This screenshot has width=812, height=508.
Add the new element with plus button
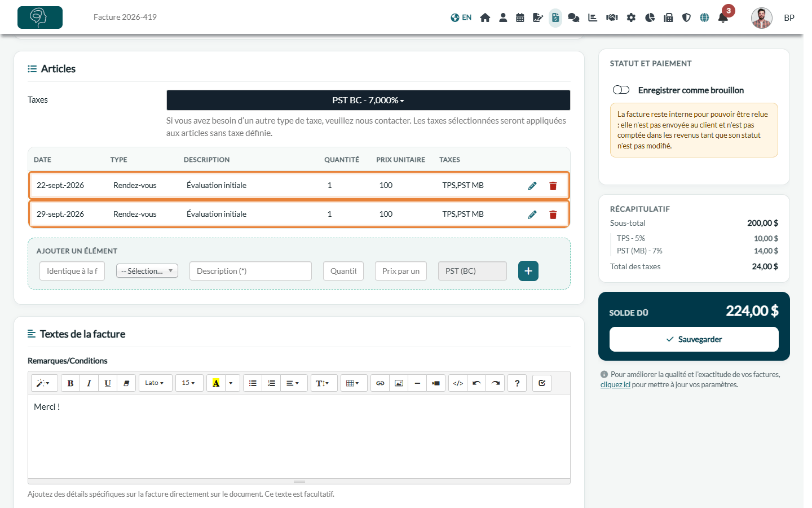(528, 271)
